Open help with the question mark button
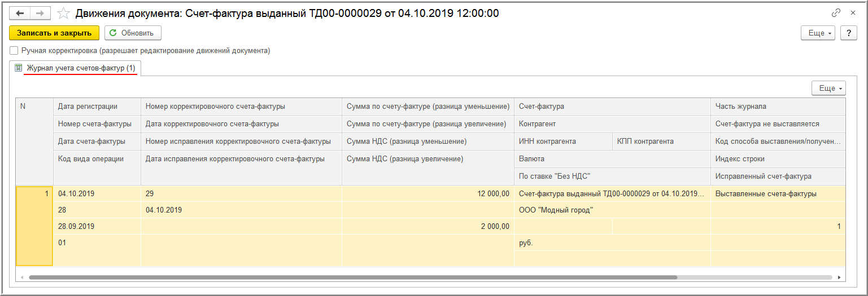This screenshot has width=868, height=296. 848,33
